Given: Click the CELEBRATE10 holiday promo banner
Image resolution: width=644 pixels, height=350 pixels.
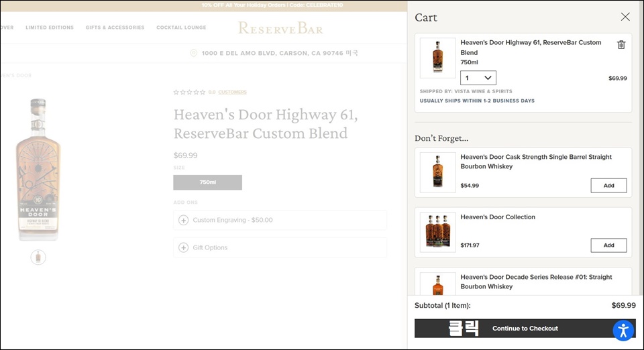Looking at the screenshot, I should tap(272, 5).
